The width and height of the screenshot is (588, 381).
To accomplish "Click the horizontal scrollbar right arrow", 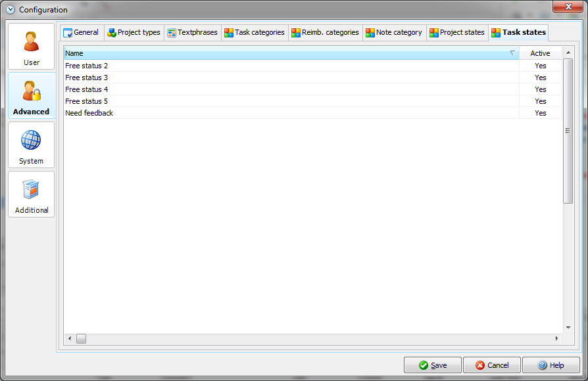I will pyautogui.click(x=556, y=339).
